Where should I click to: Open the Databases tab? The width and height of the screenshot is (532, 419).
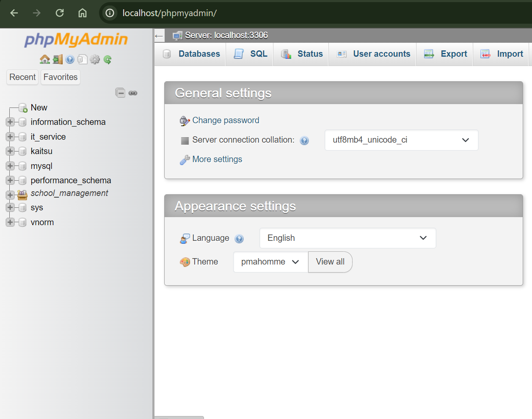tap(191, 54)
